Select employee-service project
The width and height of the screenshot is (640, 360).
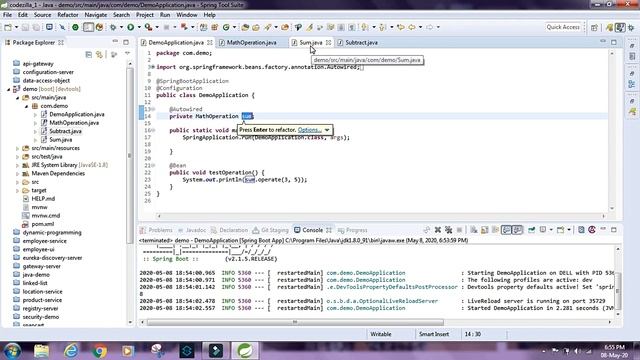coord(44,241)
